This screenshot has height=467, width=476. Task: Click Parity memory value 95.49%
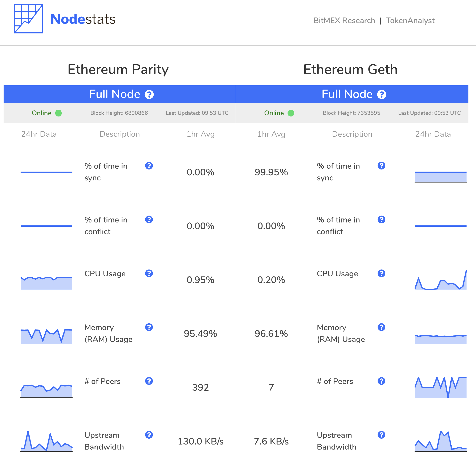(x=200, y=333)
